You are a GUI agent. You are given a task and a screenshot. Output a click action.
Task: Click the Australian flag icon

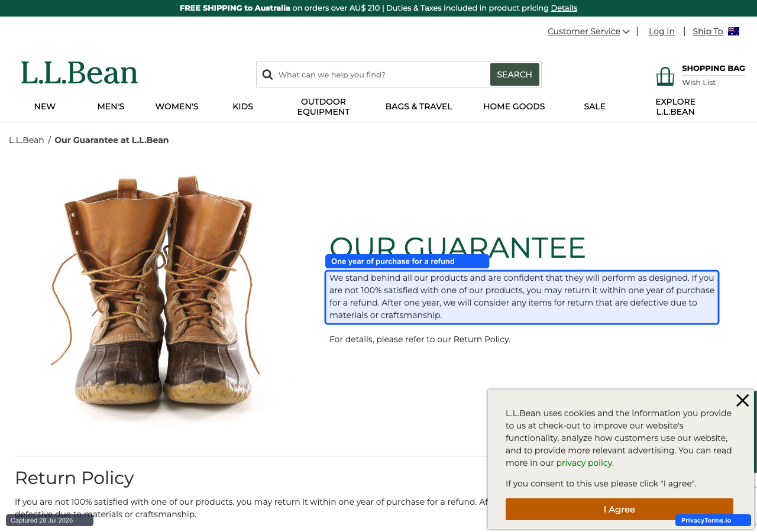[733, 31]
